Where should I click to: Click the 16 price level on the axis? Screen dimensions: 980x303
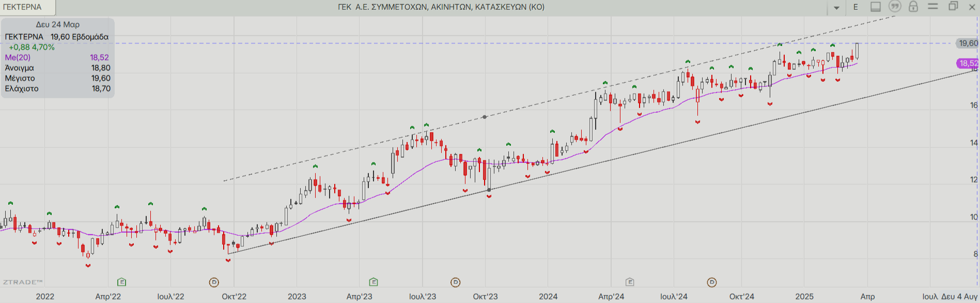point(974,105)
